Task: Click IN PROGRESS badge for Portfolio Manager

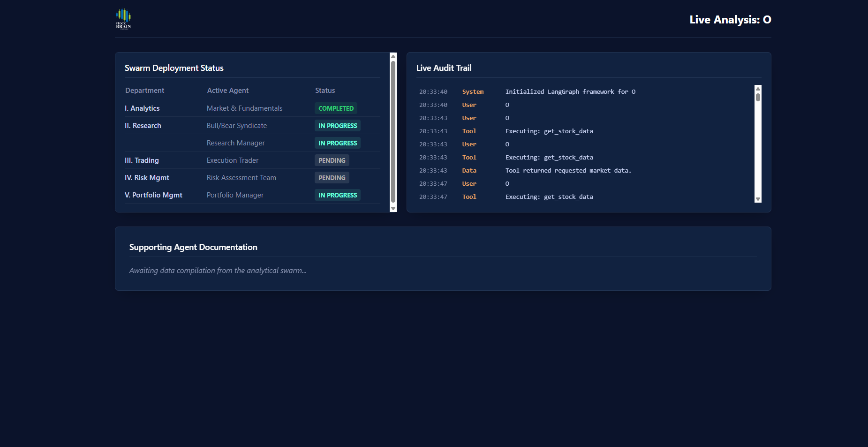Action: [x=338, y=195]
